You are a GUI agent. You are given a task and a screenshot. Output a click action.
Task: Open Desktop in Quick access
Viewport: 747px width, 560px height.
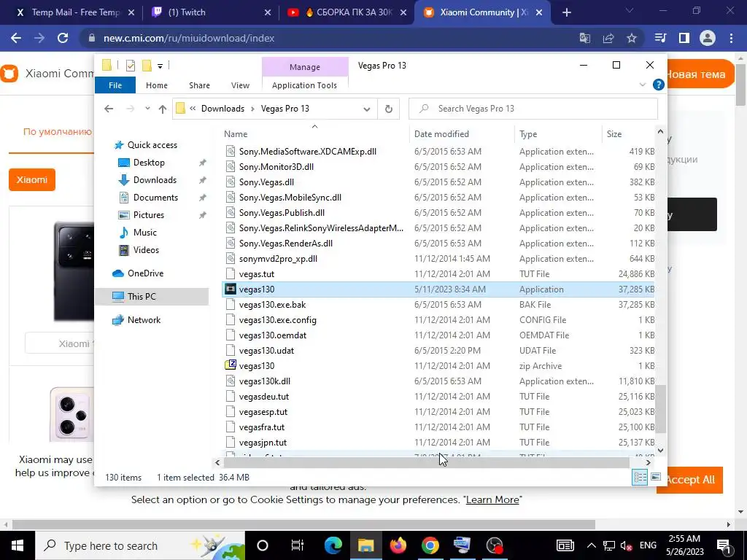point(149,163)
